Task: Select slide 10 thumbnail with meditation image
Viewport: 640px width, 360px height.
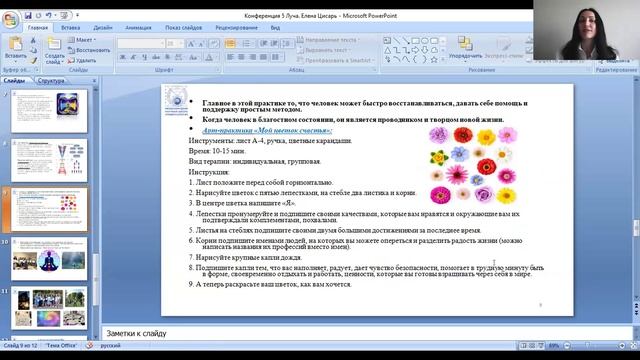Action: click(49, 259)
